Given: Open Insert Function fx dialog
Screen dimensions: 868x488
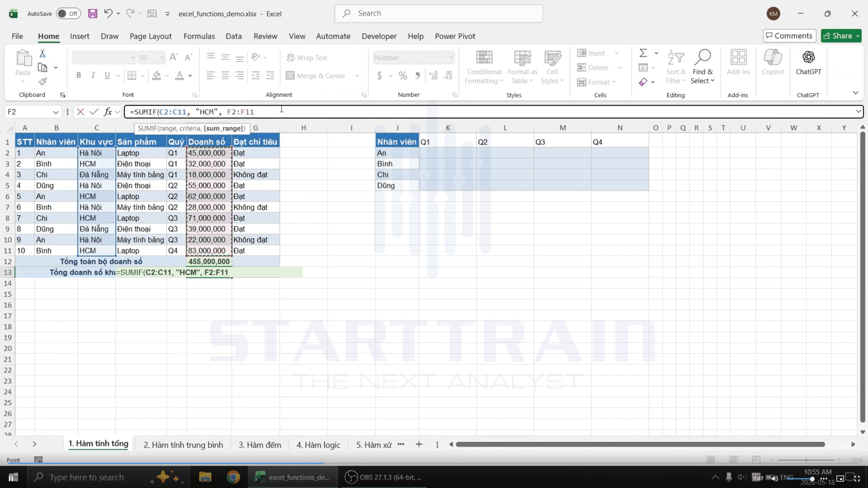Looking at the screenshot, I should tap(108, 112).
